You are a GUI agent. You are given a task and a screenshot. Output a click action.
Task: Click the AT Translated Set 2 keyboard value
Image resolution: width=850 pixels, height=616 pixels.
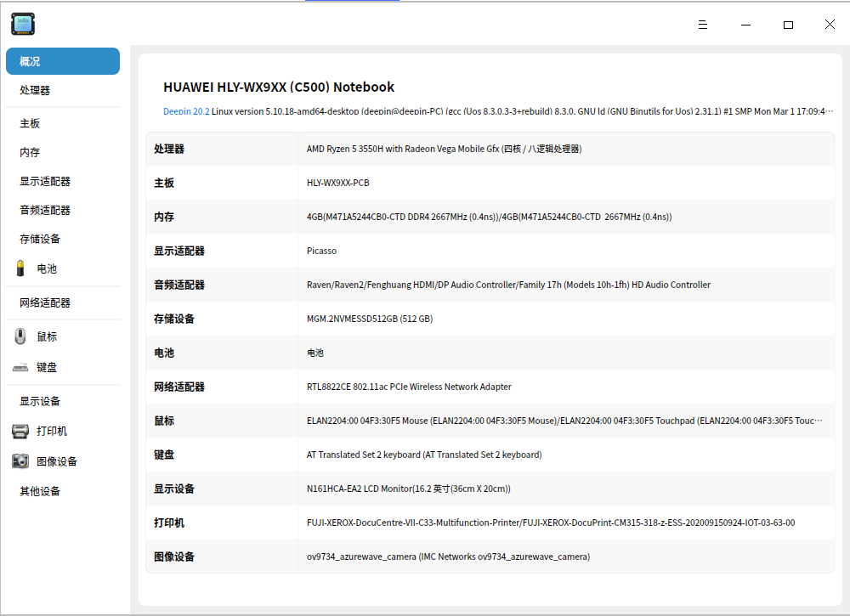(424, 455)
